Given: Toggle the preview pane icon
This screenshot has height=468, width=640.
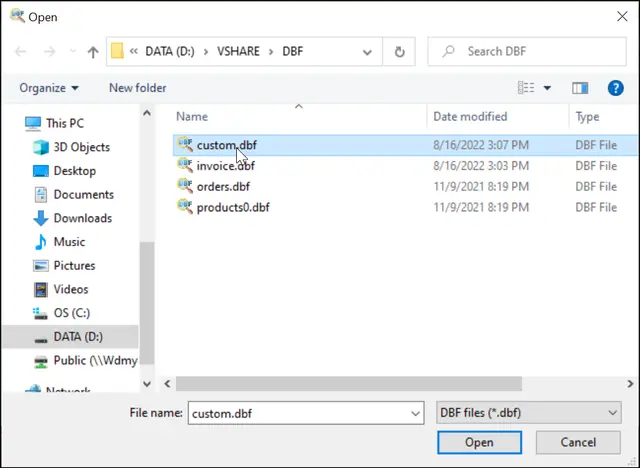Looking at the screenshot, I should point(581,88).
